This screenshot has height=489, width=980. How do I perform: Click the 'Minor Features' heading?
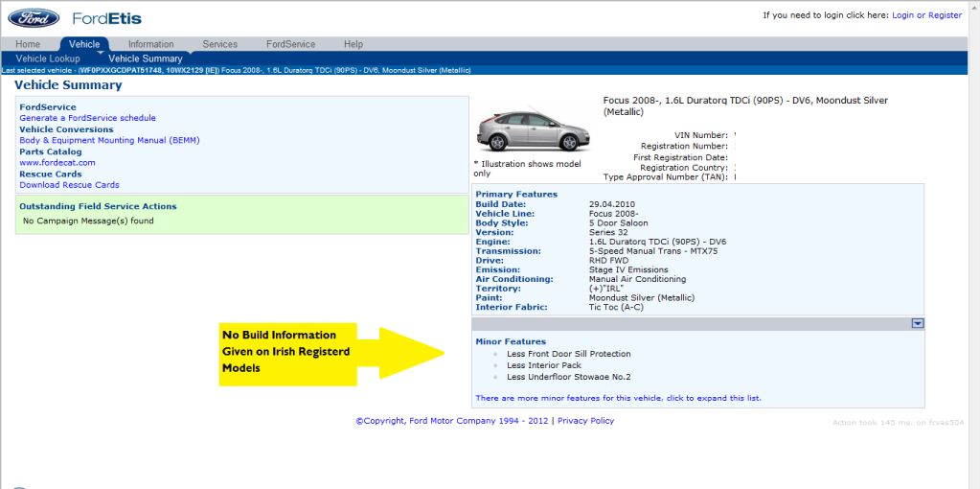[511, 342]
